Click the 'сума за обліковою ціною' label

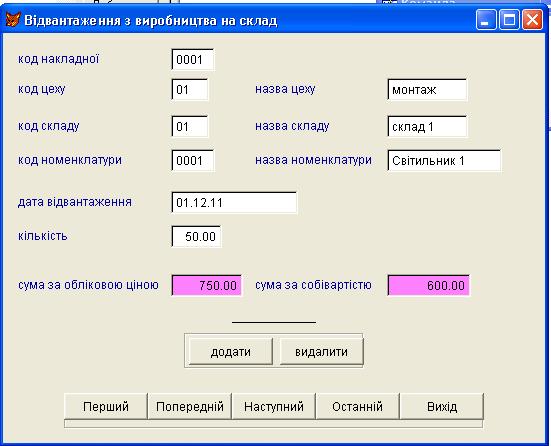[88, 285]
